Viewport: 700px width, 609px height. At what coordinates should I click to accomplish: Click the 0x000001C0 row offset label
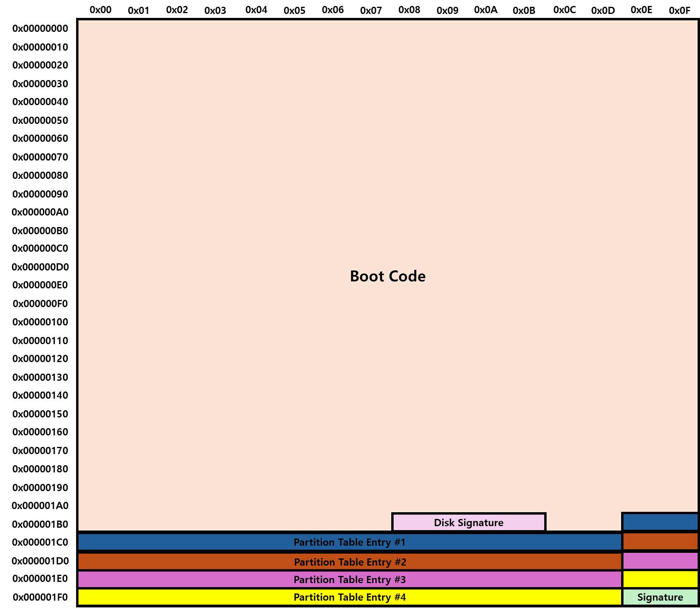pyautogui.click(x=40, y=542)
